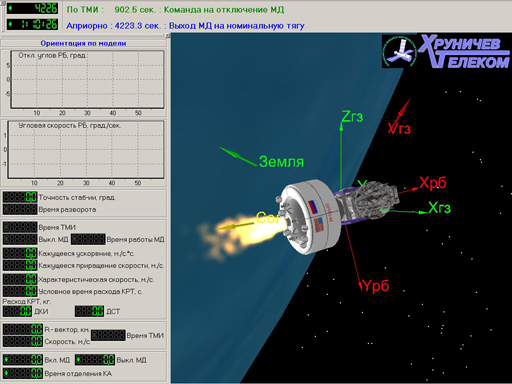The height and width of the screenshot is (384, 512).
Task: Click the green Zгз axis label
Action: tap(352, 117)
